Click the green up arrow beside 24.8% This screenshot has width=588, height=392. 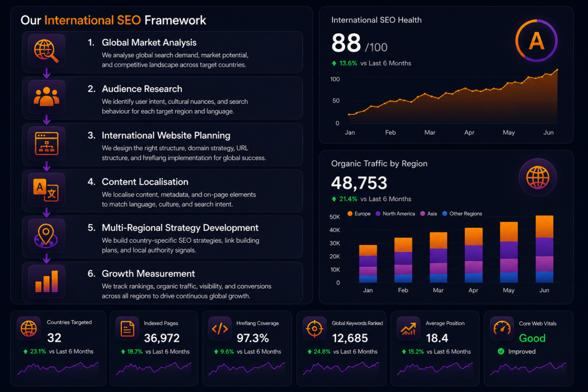coord(310,351)
